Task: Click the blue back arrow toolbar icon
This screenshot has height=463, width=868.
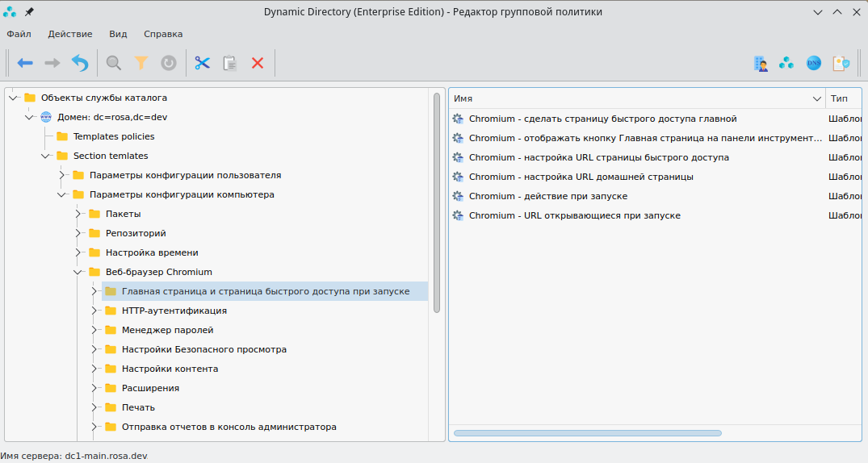Action: 25,63
